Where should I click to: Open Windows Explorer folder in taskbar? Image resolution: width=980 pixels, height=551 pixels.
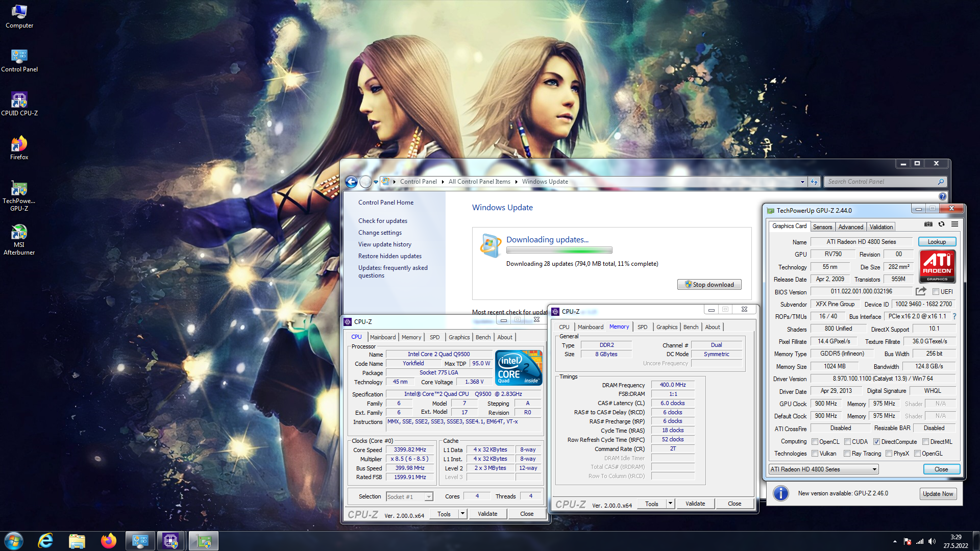pos(77,541)
